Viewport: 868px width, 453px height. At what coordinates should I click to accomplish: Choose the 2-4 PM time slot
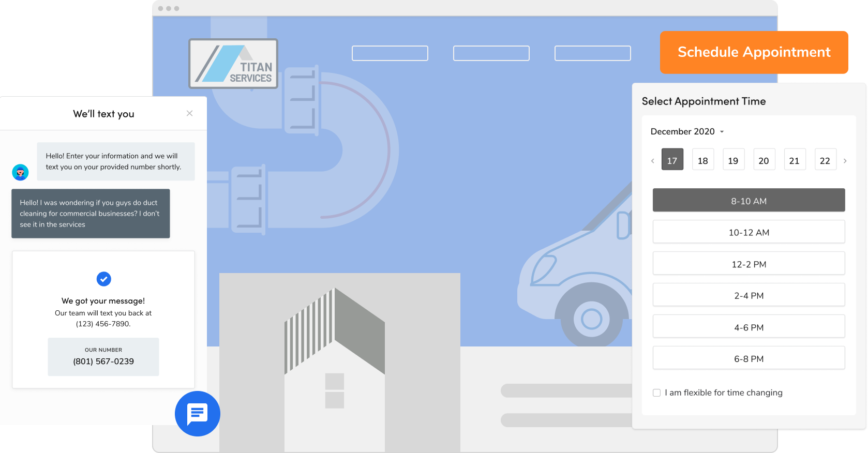749,295
